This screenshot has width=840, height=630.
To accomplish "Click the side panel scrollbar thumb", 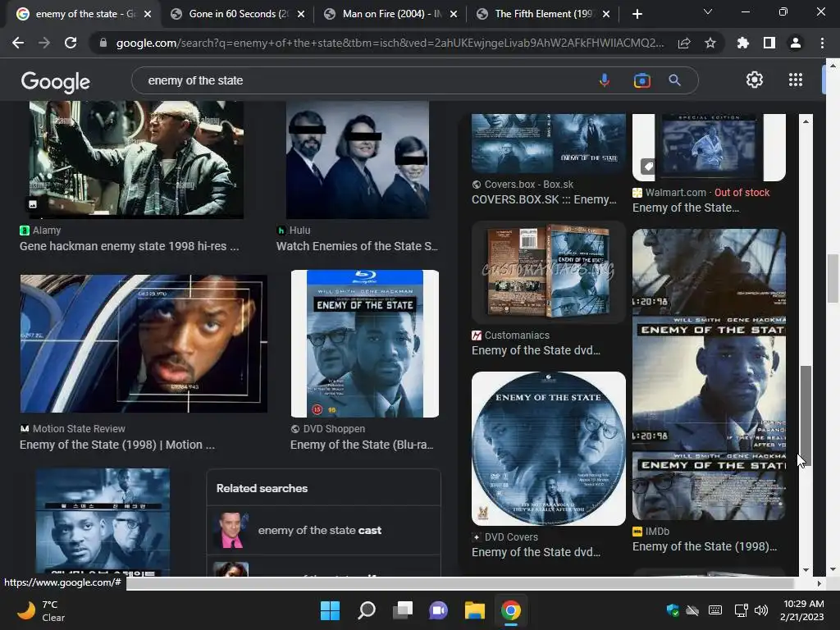I will 806,416.
